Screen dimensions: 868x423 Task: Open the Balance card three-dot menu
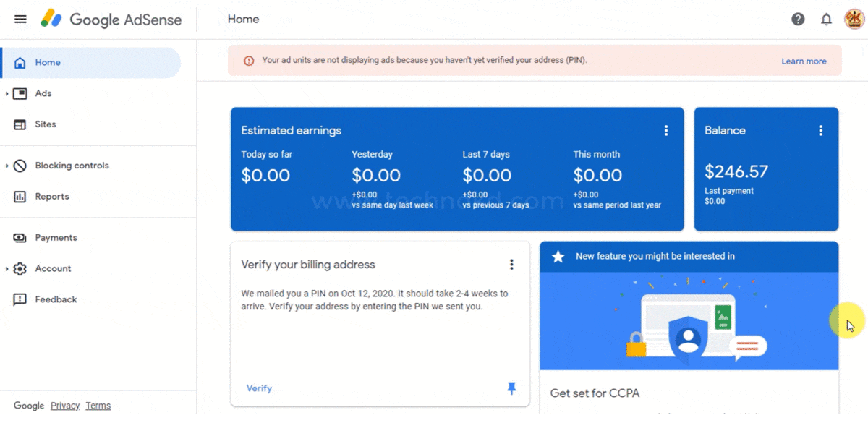pyautogui.click(x=820, y=131)
